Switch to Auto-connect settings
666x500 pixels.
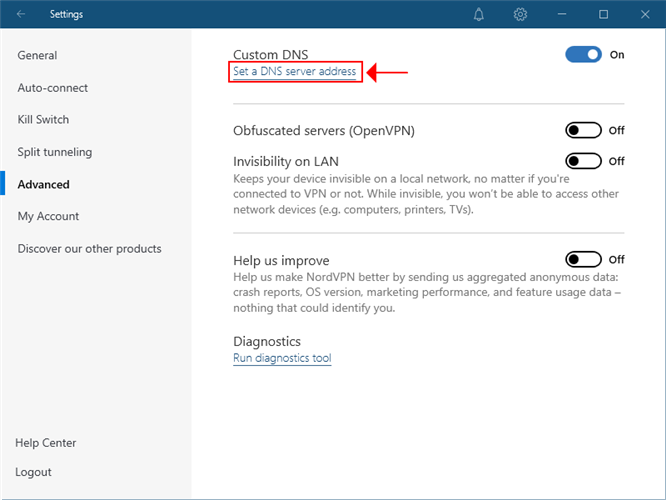point(52,88)
